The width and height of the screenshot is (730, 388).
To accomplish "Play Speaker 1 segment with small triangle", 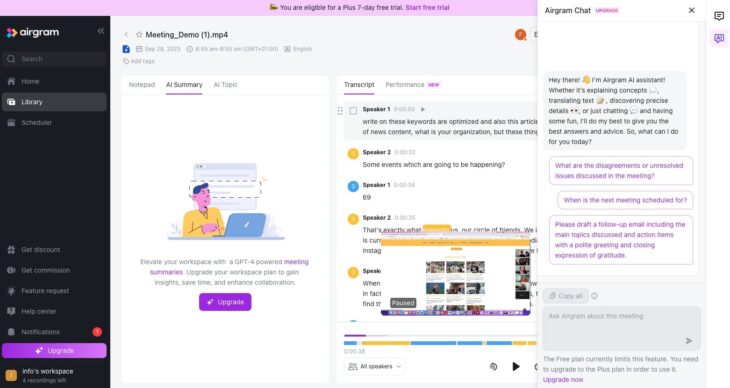I will [x=423, y=109].
